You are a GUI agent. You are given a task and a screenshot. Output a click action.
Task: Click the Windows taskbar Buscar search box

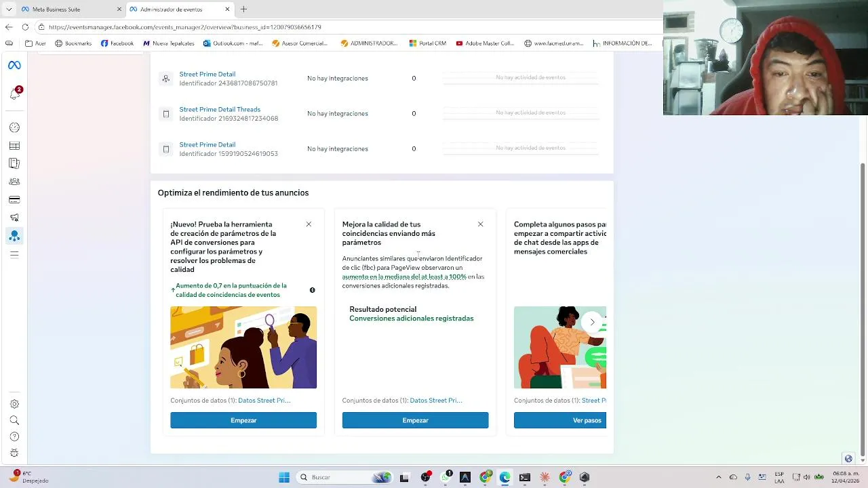coord(345,477)
